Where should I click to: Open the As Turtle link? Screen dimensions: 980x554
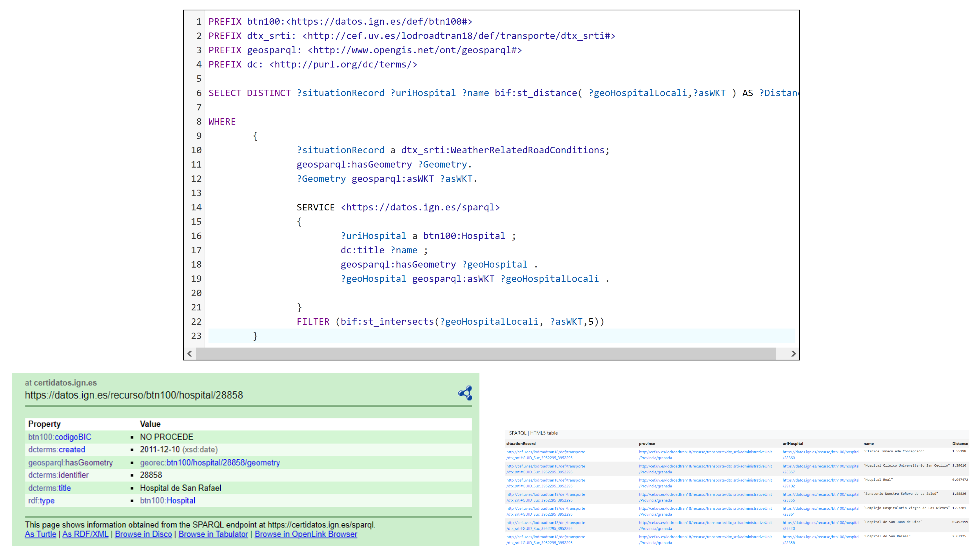point(40,534)
